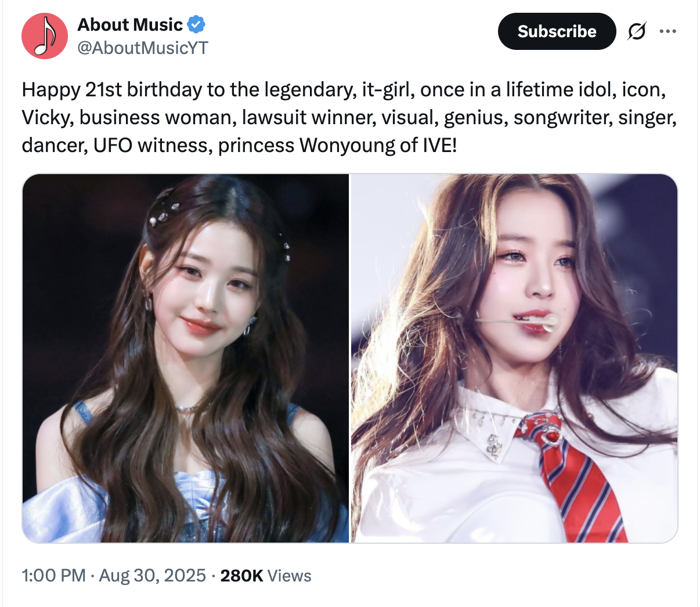This screenshot has width=700, height=607.
Task: Click the Aug 30, 2025 date
Action: (153, 576)
